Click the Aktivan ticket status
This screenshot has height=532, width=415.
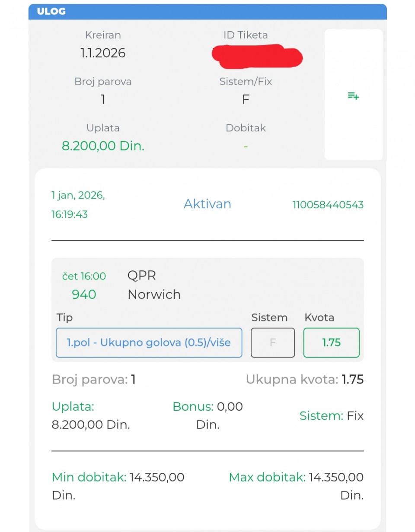pyautogui.click(x=207, y=204)
